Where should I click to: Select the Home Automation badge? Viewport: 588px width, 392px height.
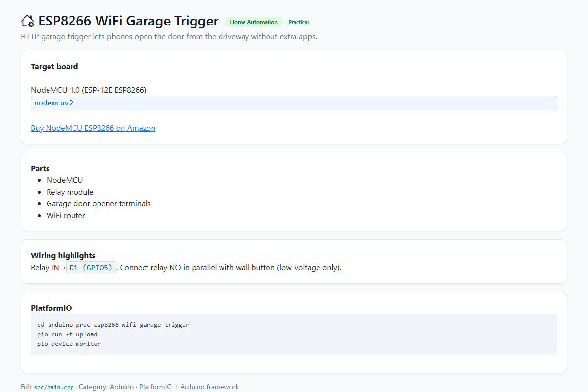(254, 22)
